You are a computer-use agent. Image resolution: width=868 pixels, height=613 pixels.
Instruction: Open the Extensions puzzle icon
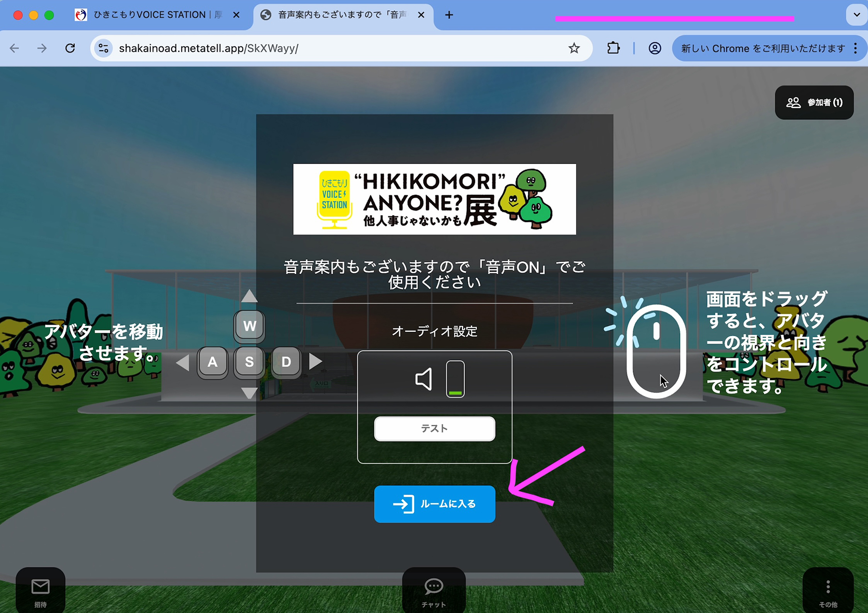click(x=613, y=48)
